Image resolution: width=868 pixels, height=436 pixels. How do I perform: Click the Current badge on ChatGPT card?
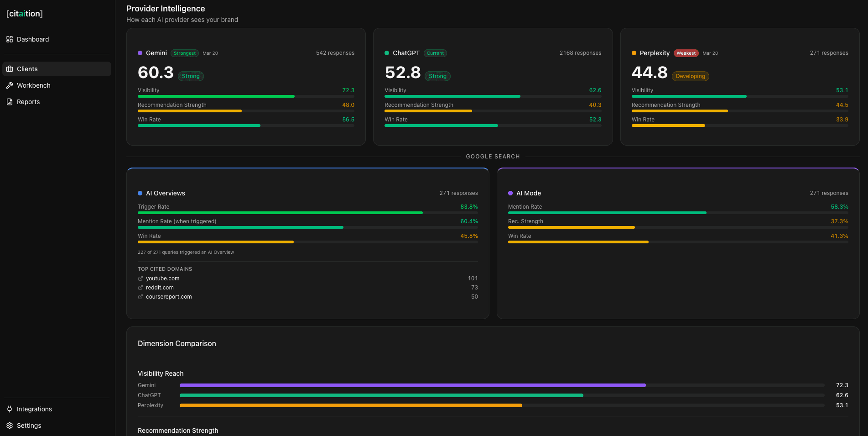[435, 53]
